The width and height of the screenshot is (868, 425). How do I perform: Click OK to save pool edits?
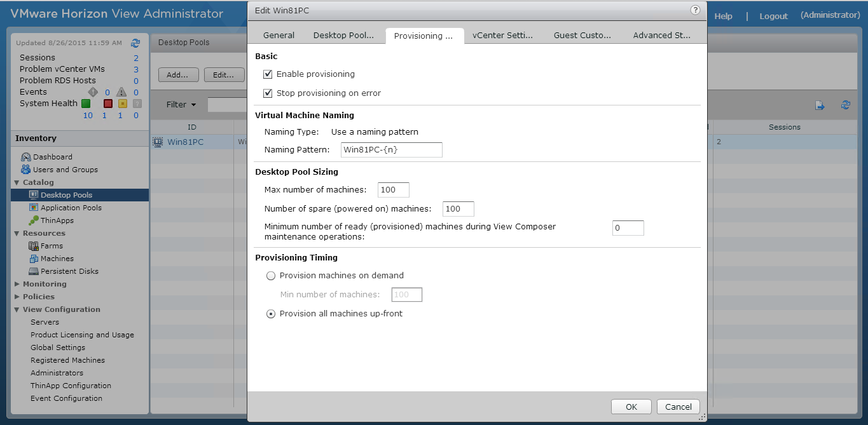pos(631,407)
